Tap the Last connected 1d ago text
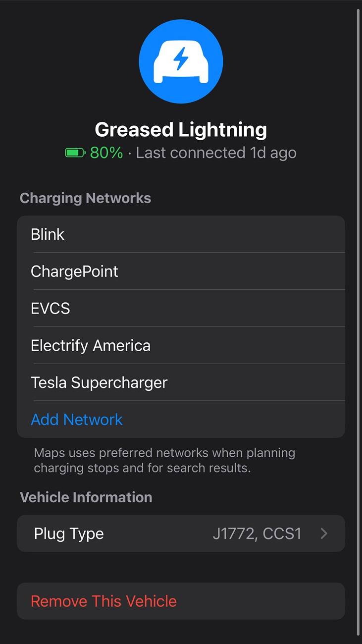 tap(216, 153)
